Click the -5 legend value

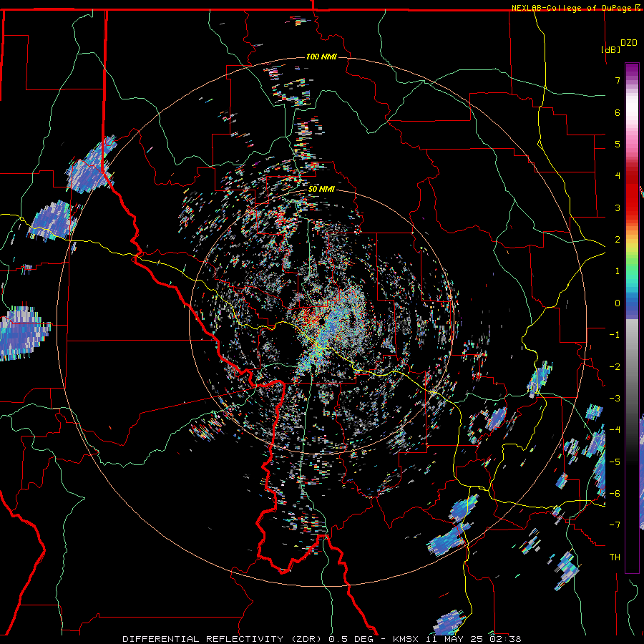pyautogui.click(x=615, y=462)
